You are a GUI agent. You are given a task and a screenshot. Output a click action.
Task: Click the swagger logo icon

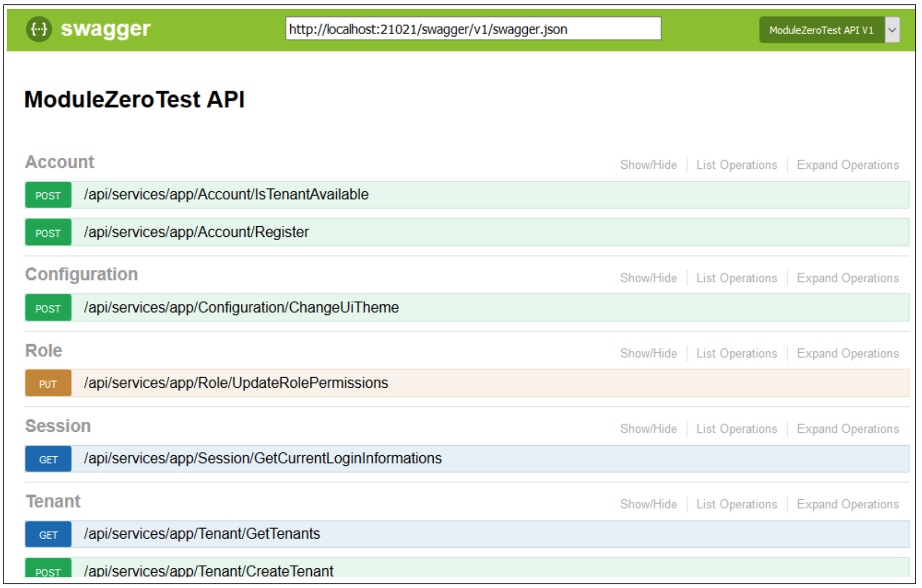(39, 29)
